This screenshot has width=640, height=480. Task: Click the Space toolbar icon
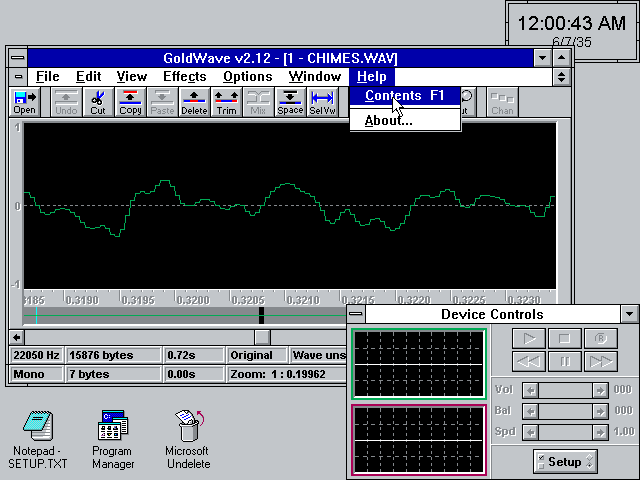[290, 102]
